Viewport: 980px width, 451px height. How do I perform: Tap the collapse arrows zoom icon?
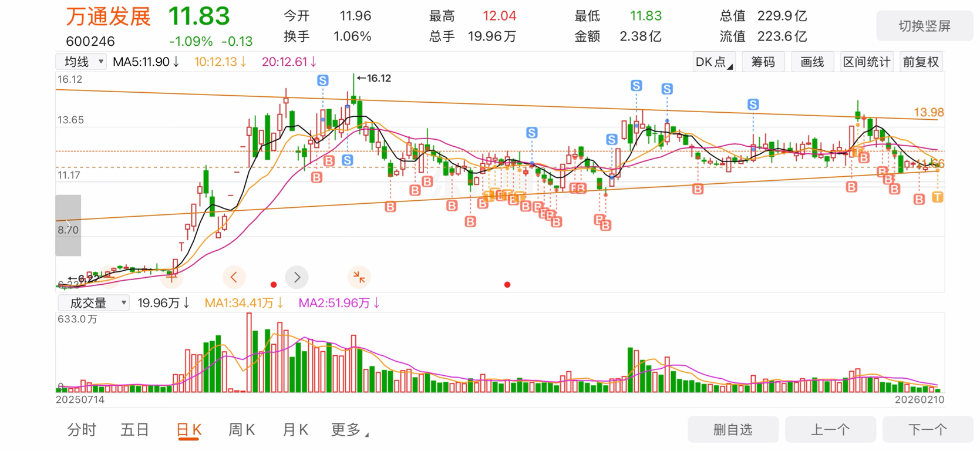359,277
